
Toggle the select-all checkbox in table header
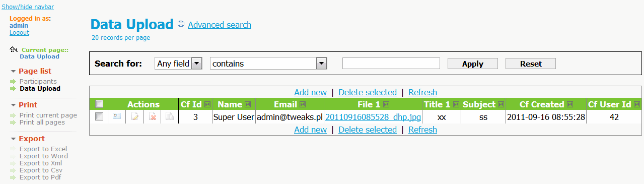click(99, 104)
